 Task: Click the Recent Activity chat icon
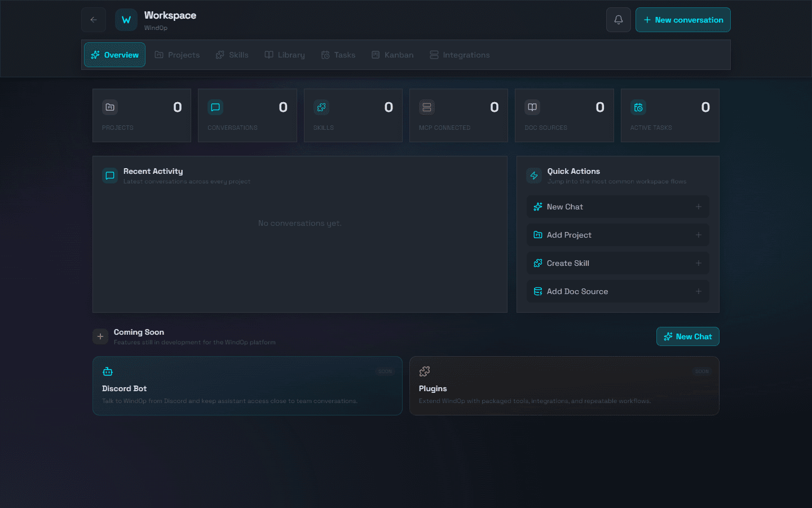(110, 176)
